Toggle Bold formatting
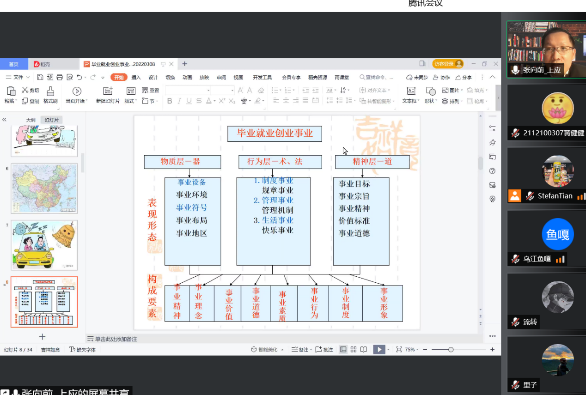586x395 pixels. point(170,101)
